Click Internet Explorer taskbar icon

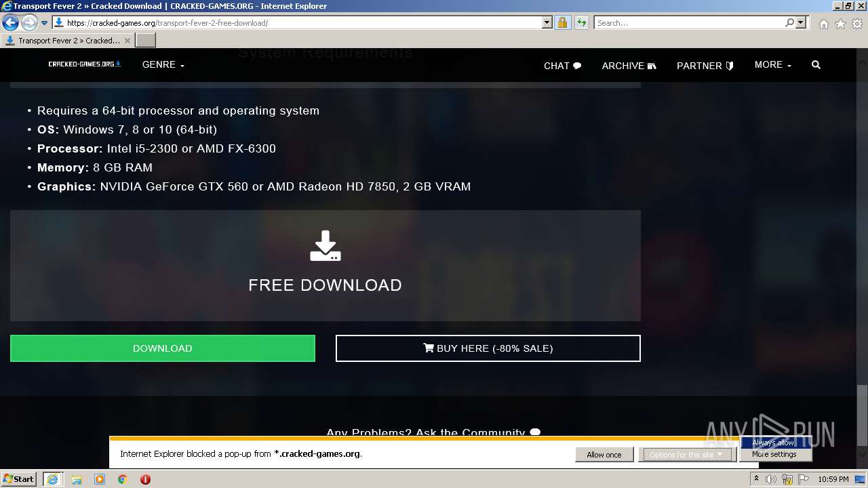tap(52, 479)
